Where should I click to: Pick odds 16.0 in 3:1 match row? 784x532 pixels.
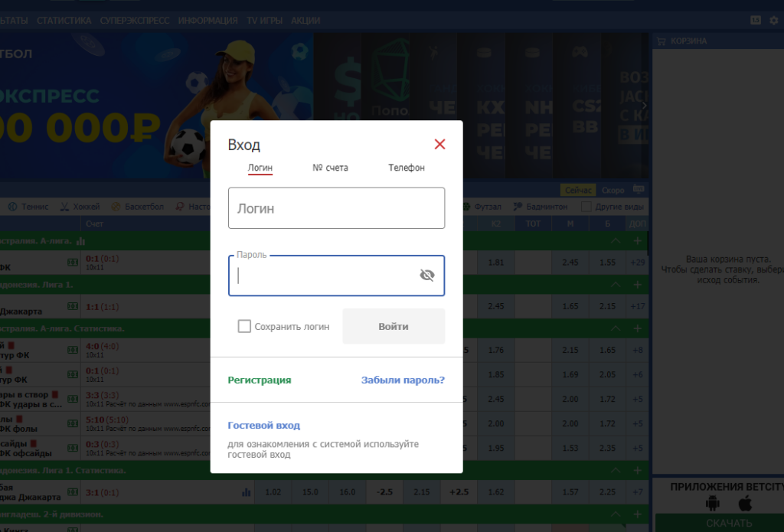click(348, 492)
